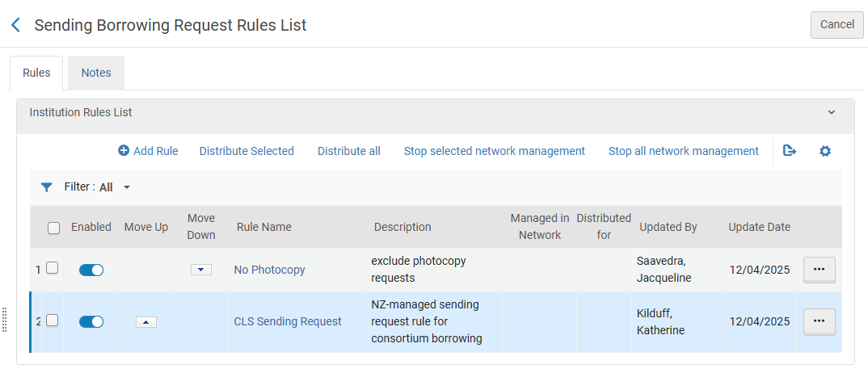Select the No Photocopy row checkbox
The width and height of the screenshot is (868, 373).
tap(52, 269)
